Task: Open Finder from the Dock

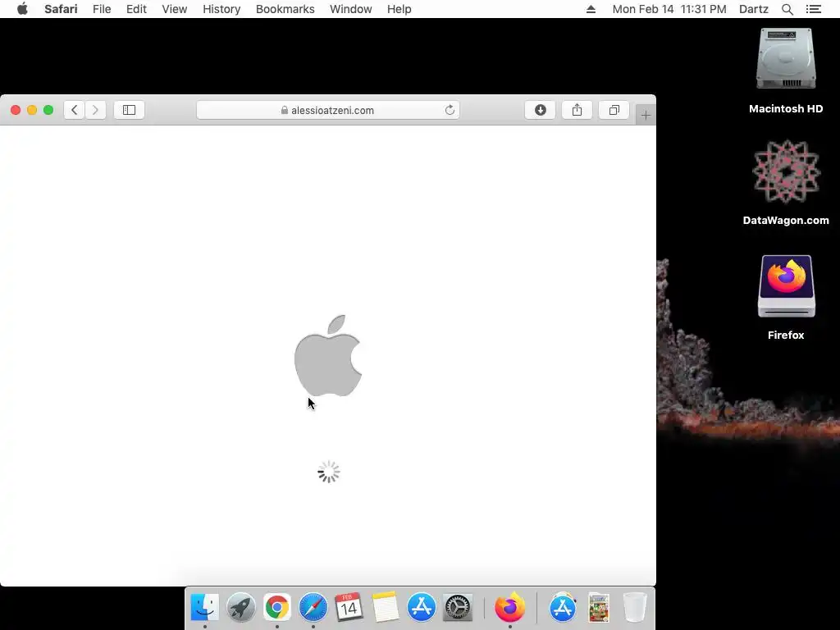Action: 204,608
